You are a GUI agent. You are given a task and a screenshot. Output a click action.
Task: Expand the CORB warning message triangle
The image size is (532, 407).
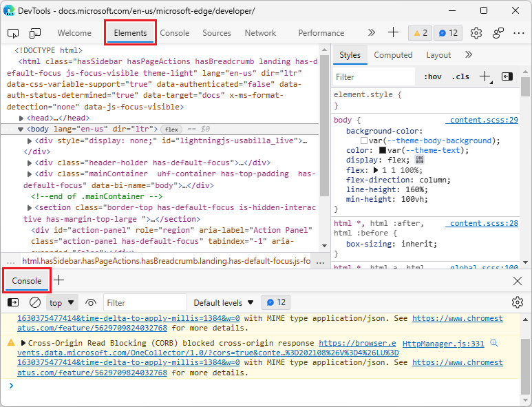(23, 343)
